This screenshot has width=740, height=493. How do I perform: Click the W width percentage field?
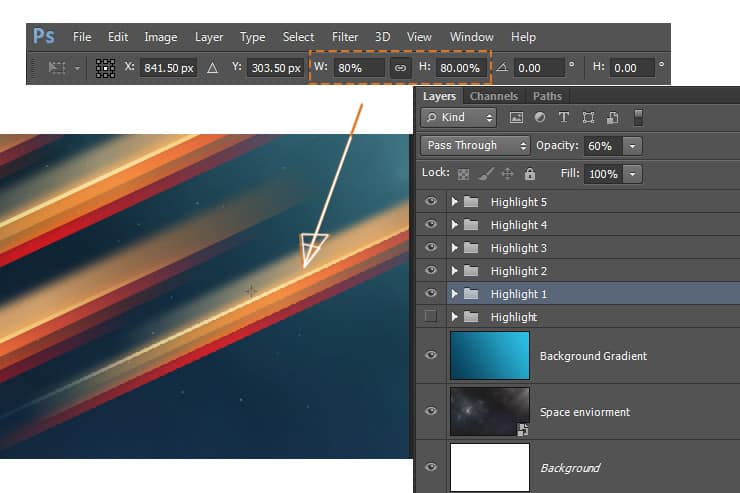pos(359,68)
